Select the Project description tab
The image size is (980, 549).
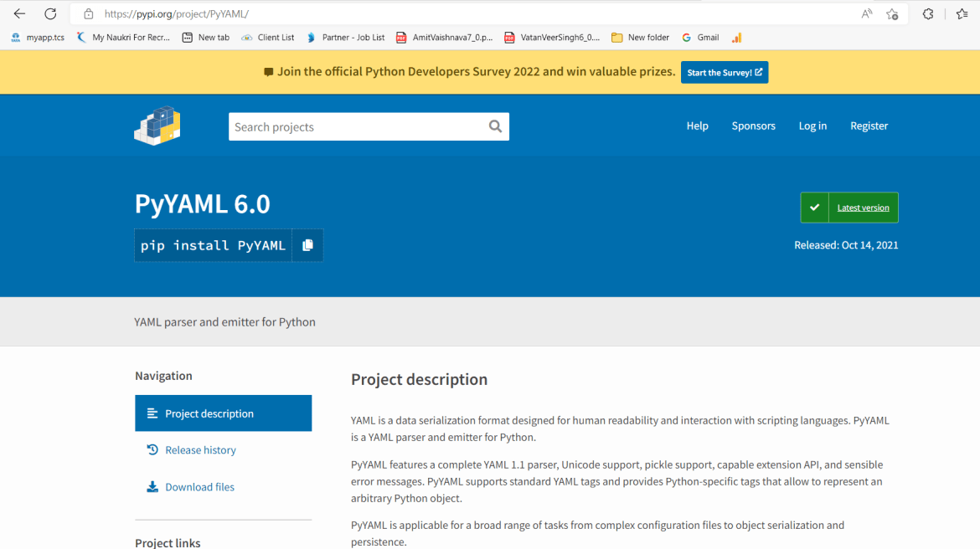pyautogui.click(x=223, y=413)
